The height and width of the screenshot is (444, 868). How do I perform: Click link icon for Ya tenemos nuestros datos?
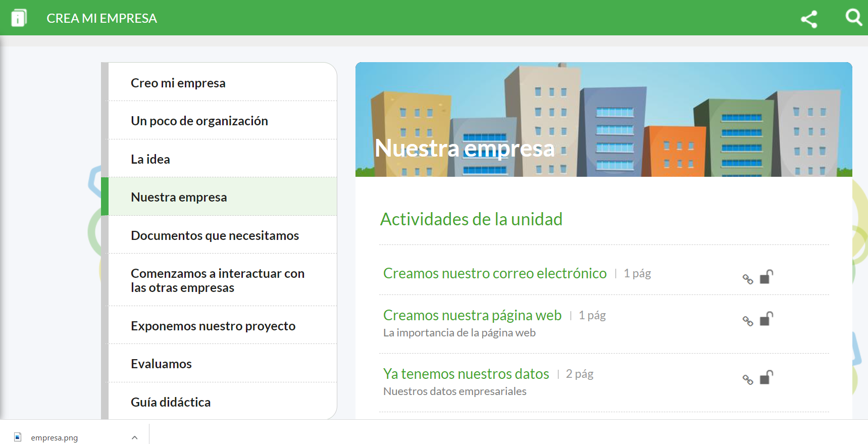[x=748, y=379]
